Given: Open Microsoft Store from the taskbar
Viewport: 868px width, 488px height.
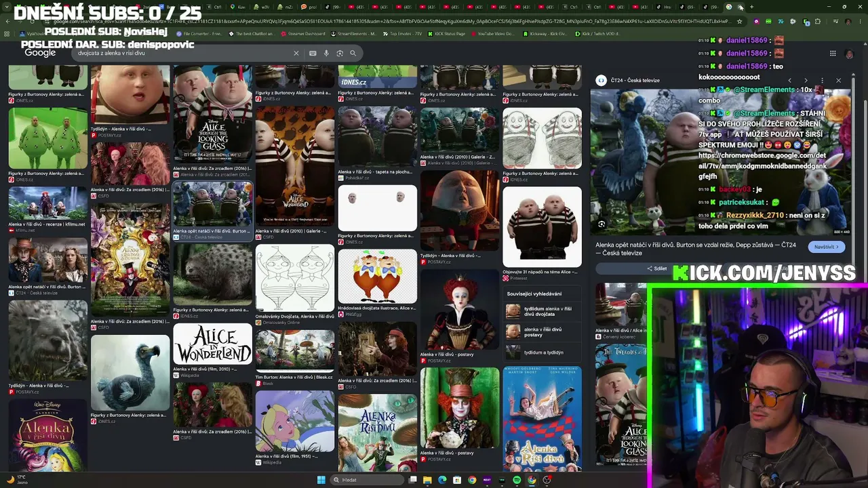Looking at the screenshot, I should [457, 480].
